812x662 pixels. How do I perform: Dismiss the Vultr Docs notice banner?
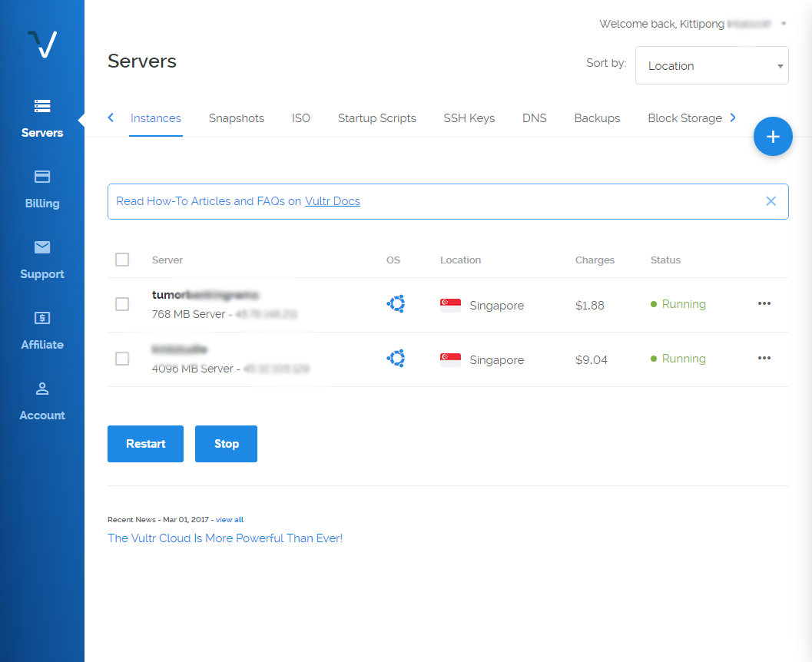771,200
